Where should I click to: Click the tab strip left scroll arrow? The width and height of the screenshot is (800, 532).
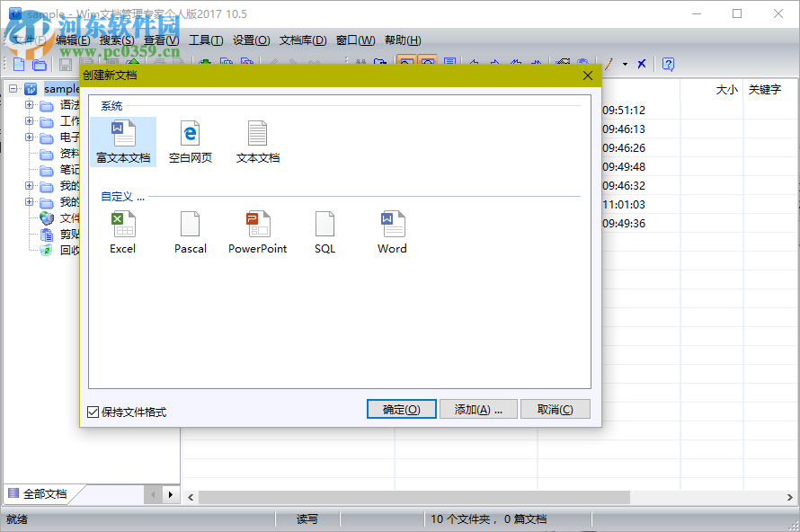coord(153,494)
